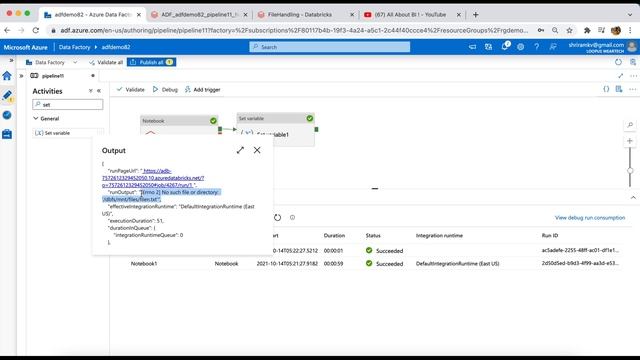Adjust the canvas zoom slider handle
Screen dimensions: 640x360
(x=630, y=171)
